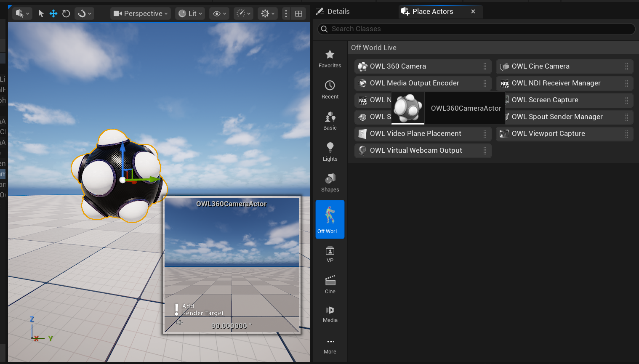Close the Place Actors tab
Image resolution: width=639 pixels, height=364 pixels.
(473, 11)
